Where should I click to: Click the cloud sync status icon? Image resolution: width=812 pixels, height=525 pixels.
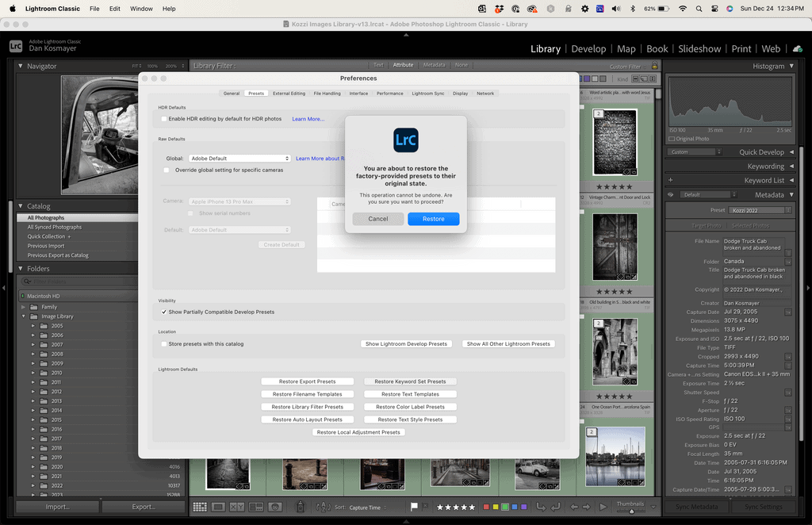pos(798,48)
